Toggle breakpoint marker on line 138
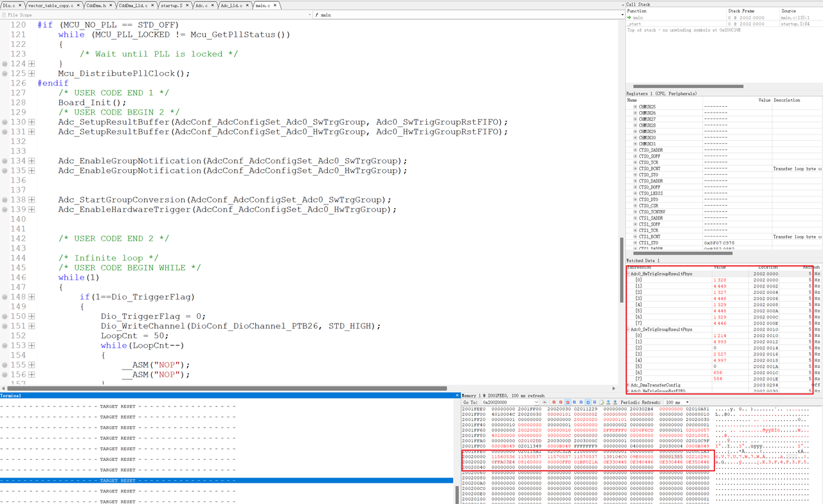823x504 pixels. point(5,200)
